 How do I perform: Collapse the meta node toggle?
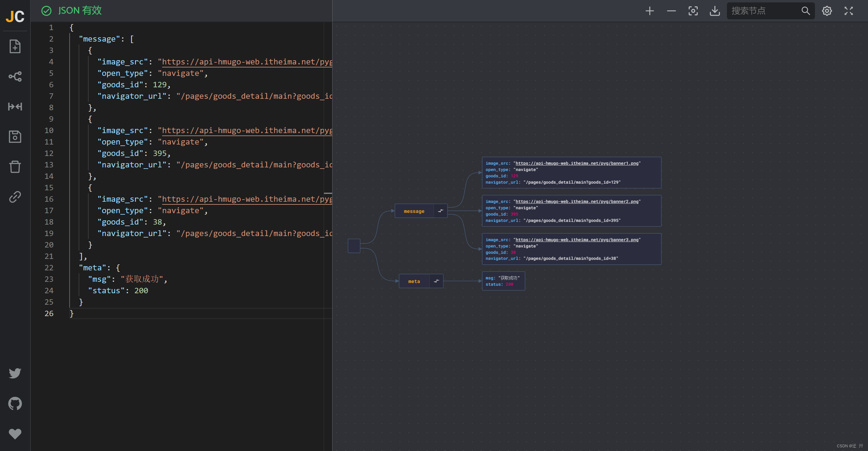(x=436, y=281)
